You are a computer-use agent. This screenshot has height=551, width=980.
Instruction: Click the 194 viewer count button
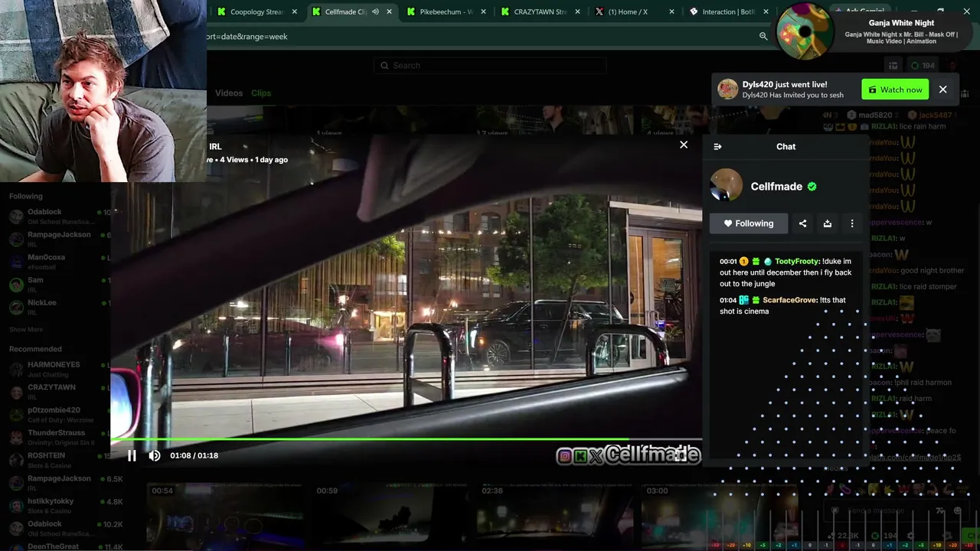click(x=923, y=66)
